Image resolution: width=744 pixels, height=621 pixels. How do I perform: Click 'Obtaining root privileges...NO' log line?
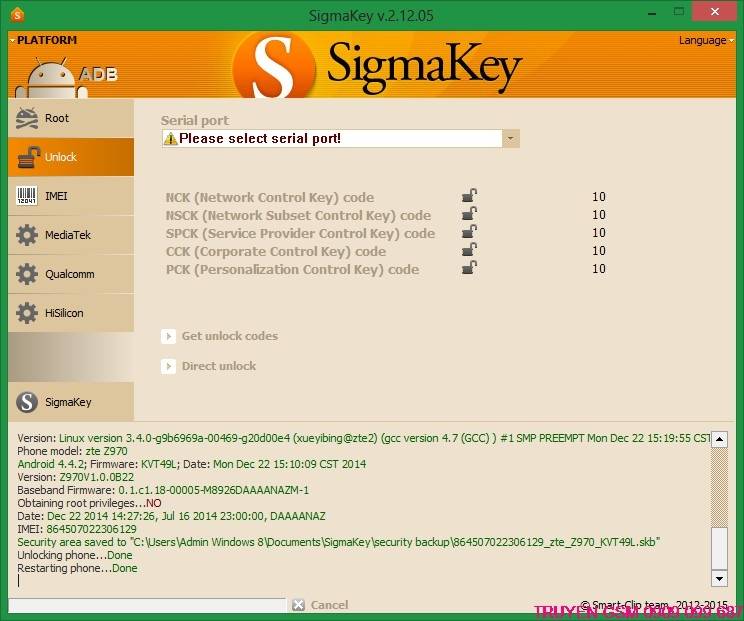point(89,503)
